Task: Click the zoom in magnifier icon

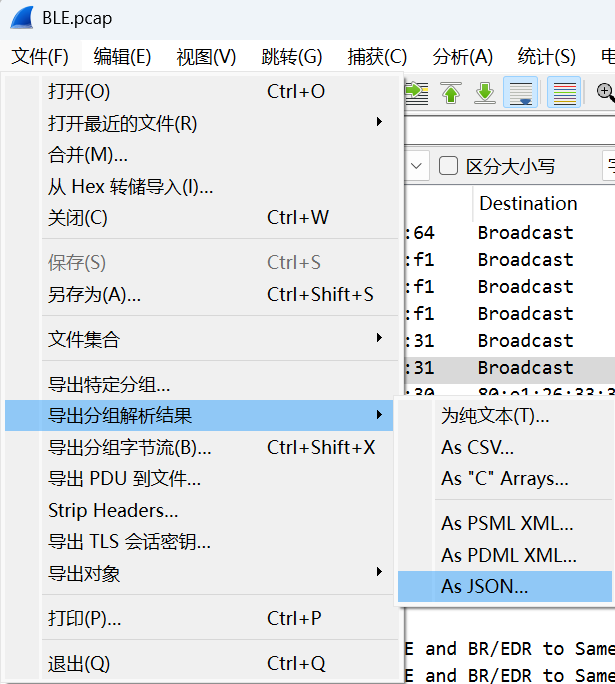Action: point(606,92)
